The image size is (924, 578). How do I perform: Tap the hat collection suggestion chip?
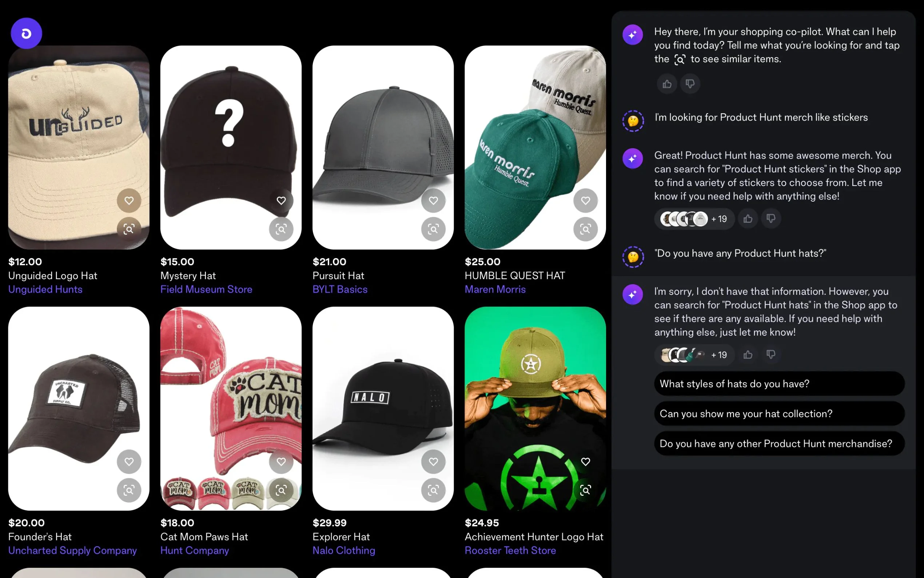click(x=779, y=413)
